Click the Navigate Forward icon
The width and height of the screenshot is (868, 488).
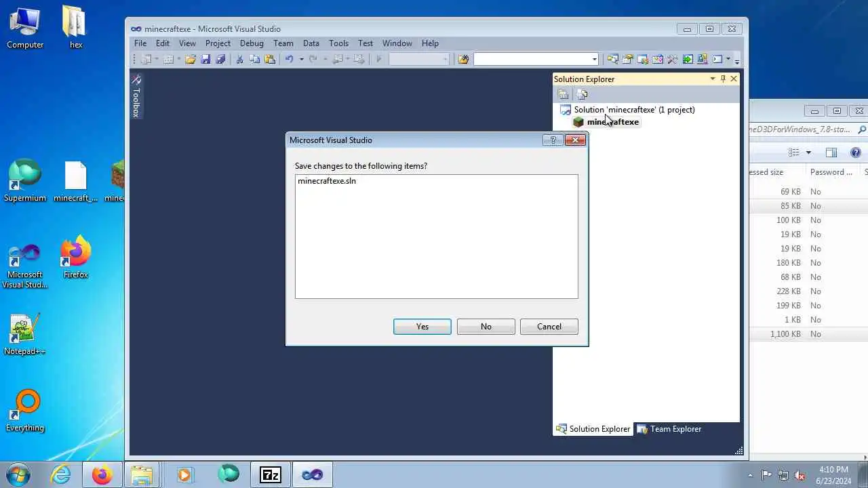(359, 60)
